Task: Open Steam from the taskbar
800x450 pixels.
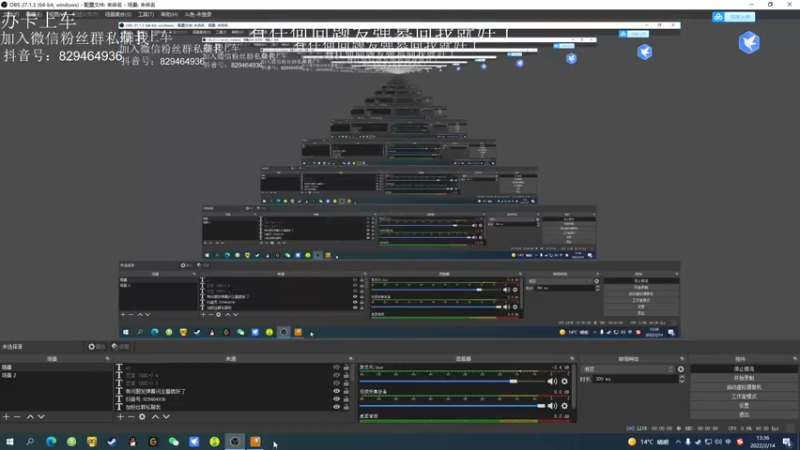Action: (112, 441)
